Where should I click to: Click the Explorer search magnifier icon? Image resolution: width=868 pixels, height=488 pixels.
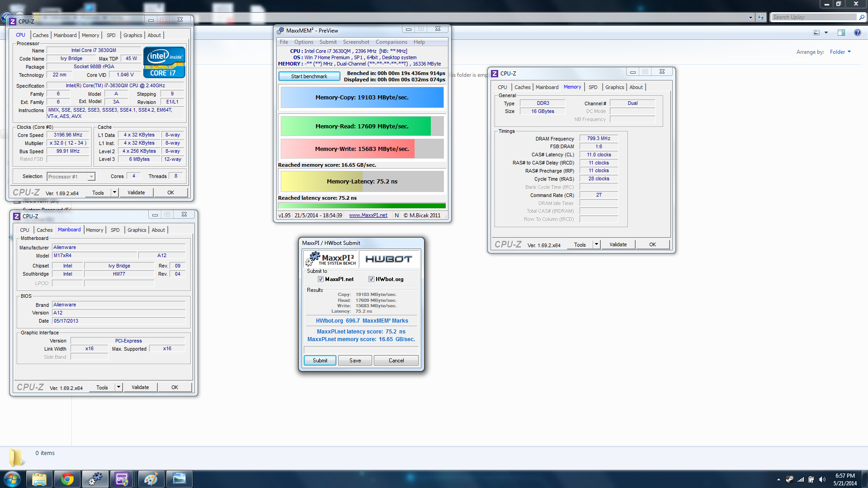(862, 17)
